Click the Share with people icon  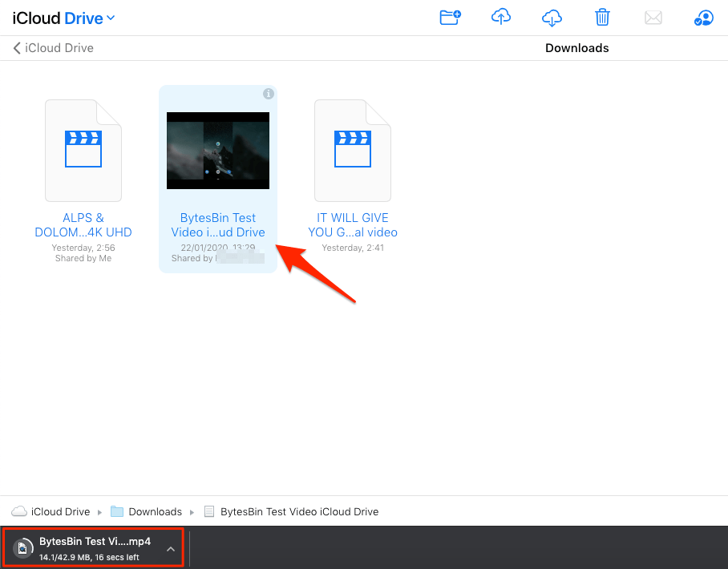(704, 18)
